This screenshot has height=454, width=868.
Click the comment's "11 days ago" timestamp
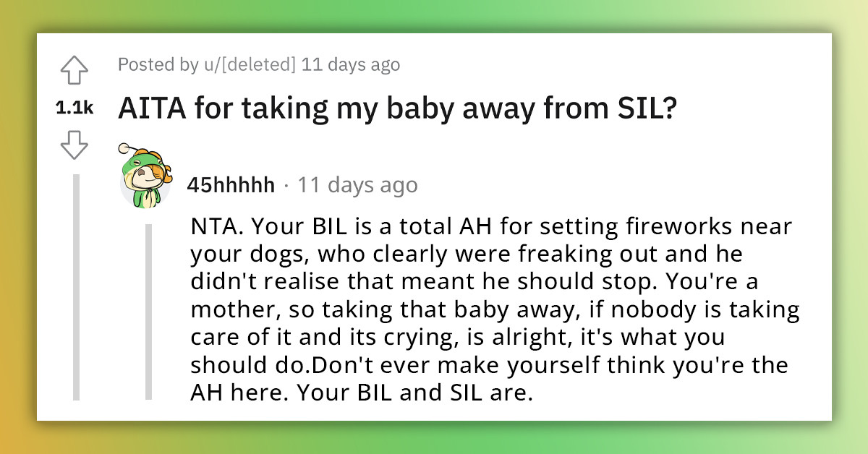pos(359,184)
